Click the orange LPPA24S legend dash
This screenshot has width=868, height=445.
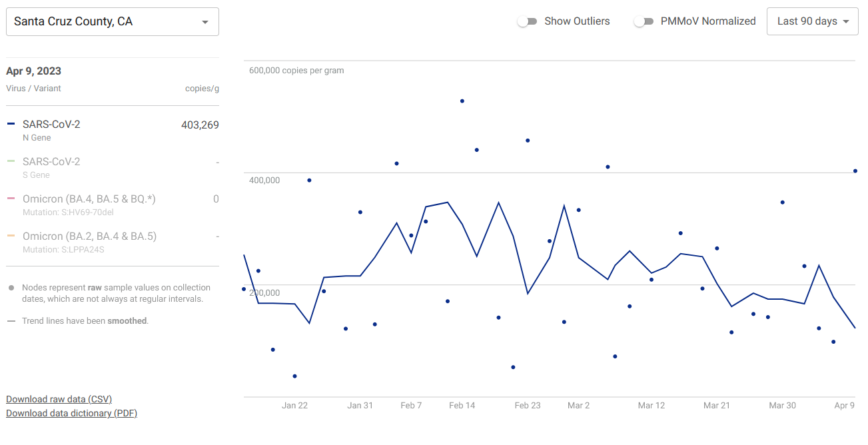pyautogui.click(x=11, y=236)
